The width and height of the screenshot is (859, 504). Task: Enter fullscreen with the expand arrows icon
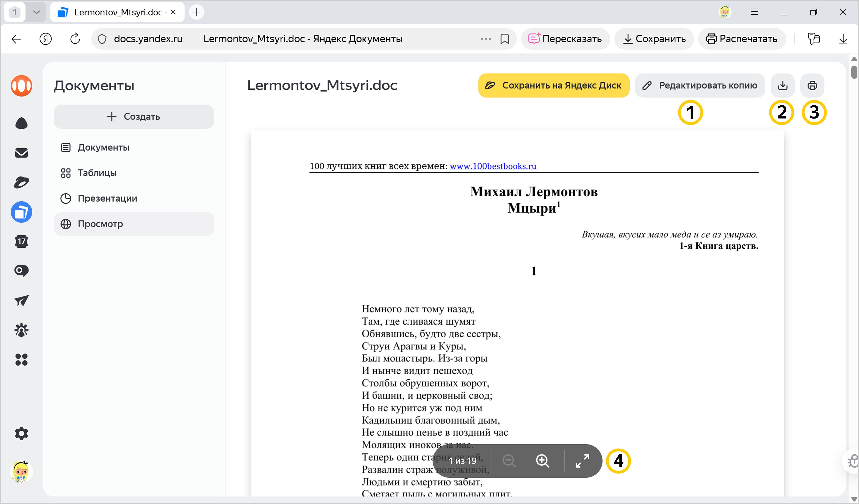point(582,461)
